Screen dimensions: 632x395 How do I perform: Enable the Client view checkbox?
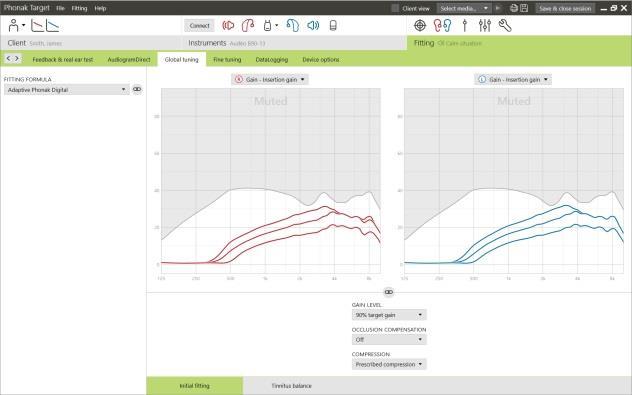pyautogui.click(x=395, y=8)
